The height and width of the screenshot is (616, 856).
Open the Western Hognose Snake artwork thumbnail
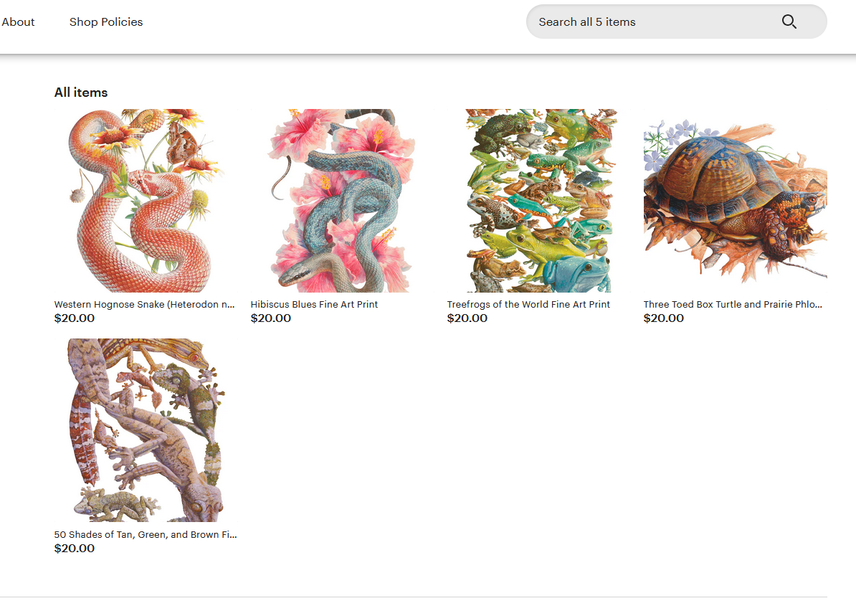(x=146, y=201)
